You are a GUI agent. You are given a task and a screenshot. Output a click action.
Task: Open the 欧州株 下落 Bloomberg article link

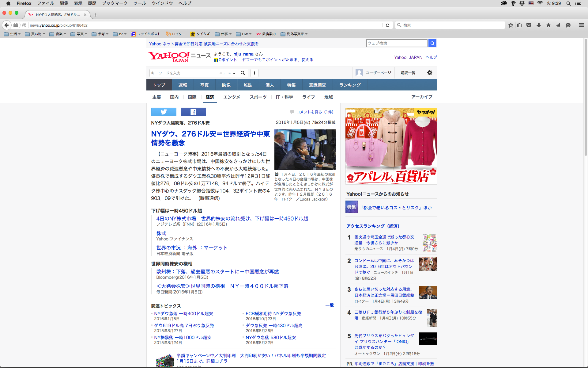[217, 272]
